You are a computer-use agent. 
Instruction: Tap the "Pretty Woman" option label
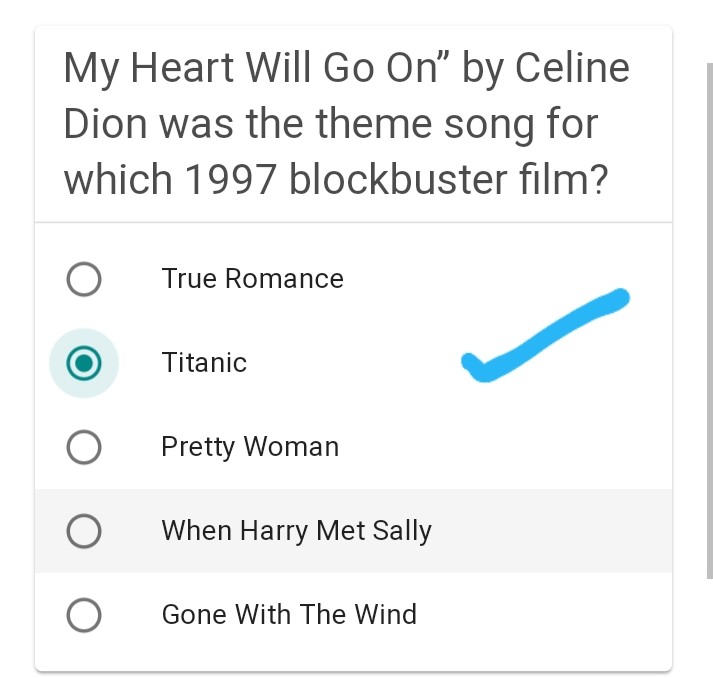click(250, 447)
